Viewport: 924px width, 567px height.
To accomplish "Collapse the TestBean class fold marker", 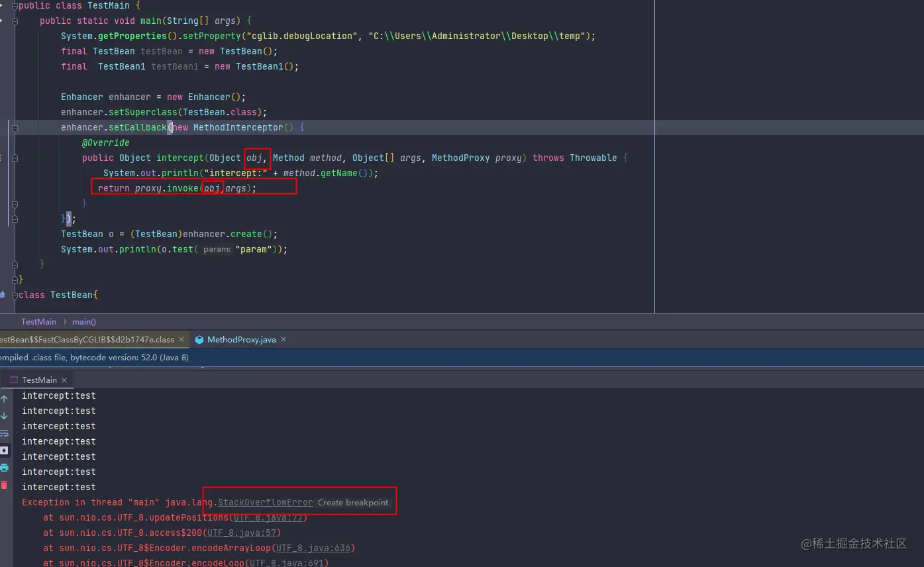I will tap(15, 295).
